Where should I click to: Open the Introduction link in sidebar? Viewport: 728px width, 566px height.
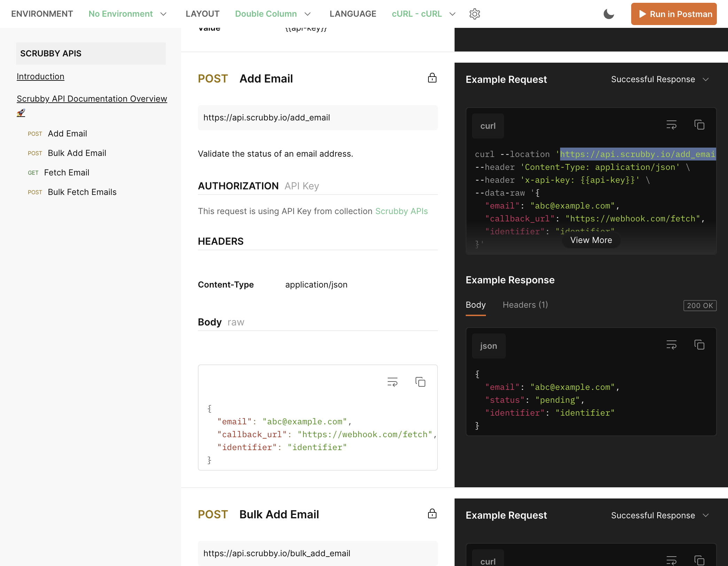tap(40, 77)
